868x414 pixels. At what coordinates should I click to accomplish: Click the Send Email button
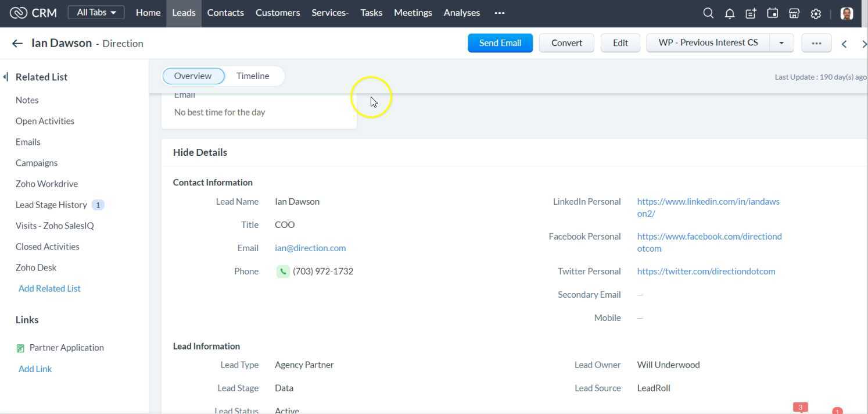click(x=500, y=42)
